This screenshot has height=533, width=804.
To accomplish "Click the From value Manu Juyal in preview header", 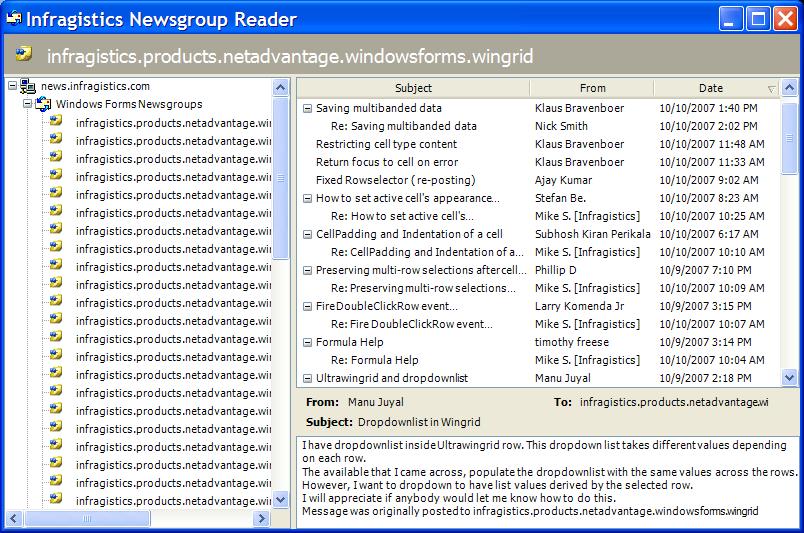I will tap(375, 402).
